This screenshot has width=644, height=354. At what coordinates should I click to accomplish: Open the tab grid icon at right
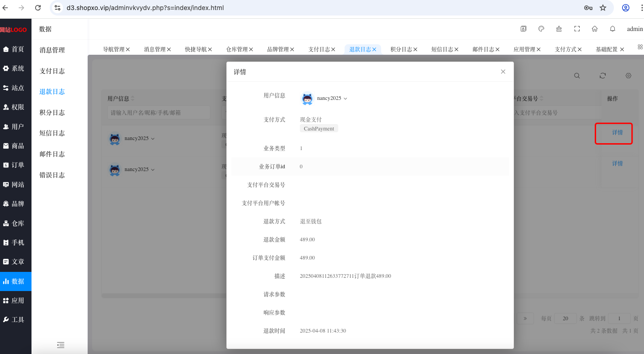point(640,47)
